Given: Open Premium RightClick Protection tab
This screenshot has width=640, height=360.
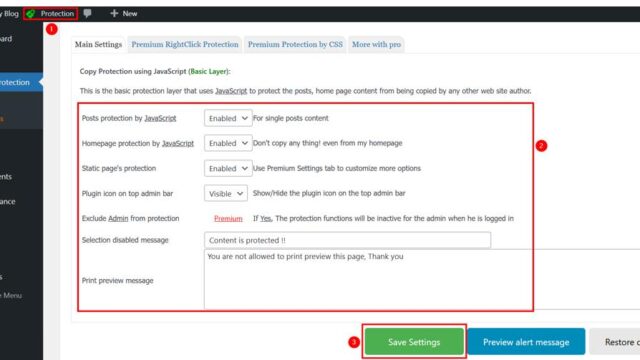Looking at the screenshot, I should (185, 44).
